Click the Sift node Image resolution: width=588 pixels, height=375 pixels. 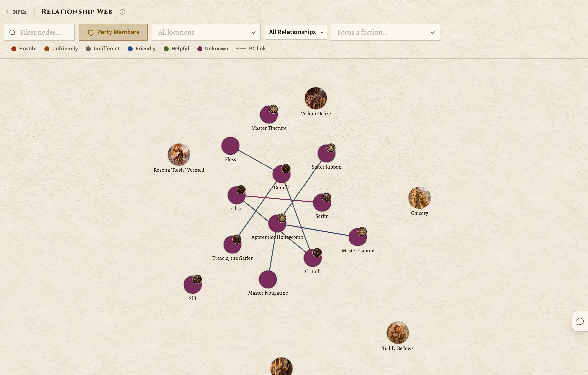coord(193,285)
